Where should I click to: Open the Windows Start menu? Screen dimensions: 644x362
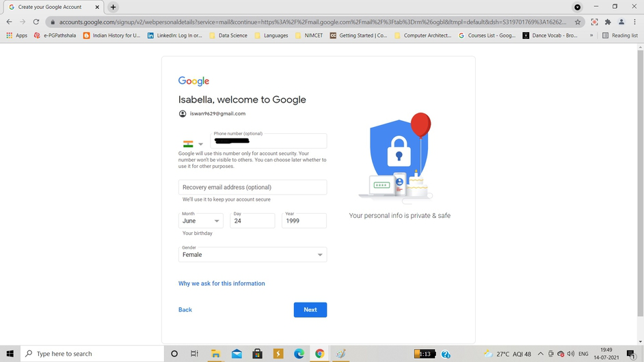(10, 353)
